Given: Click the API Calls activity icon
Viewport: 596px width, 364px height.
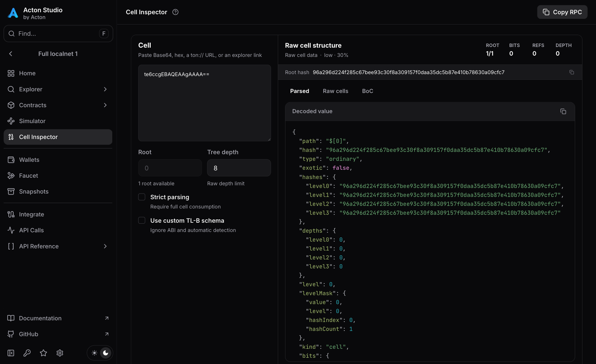Looking at the screenshot, I should [11, 230].
